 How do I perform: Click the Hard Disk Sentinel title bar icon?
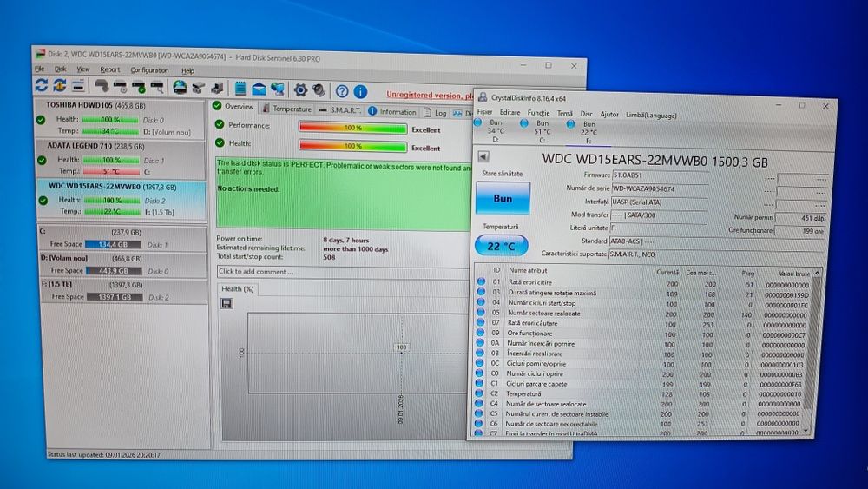click(x=41, y=54)
